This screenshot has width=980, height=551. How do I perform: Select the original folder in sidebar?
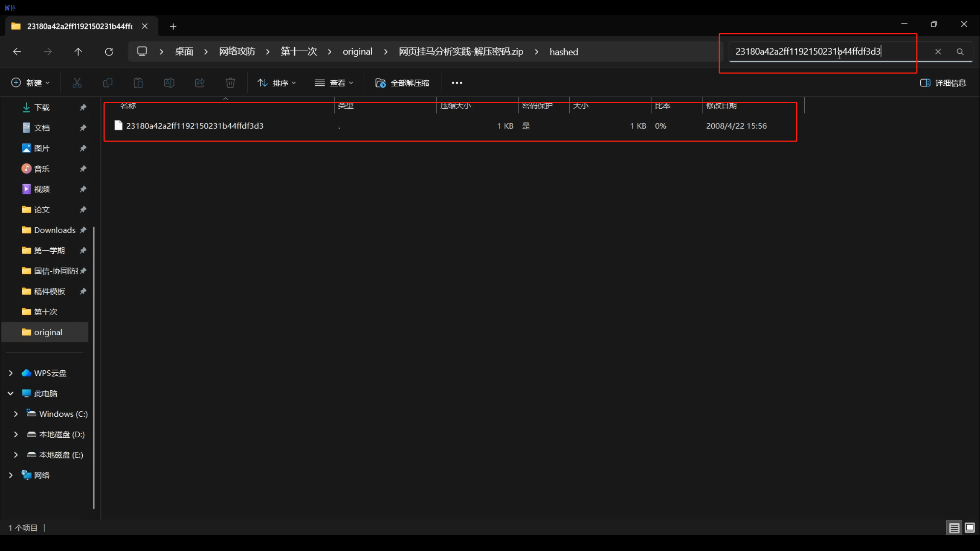click(48, 332)
